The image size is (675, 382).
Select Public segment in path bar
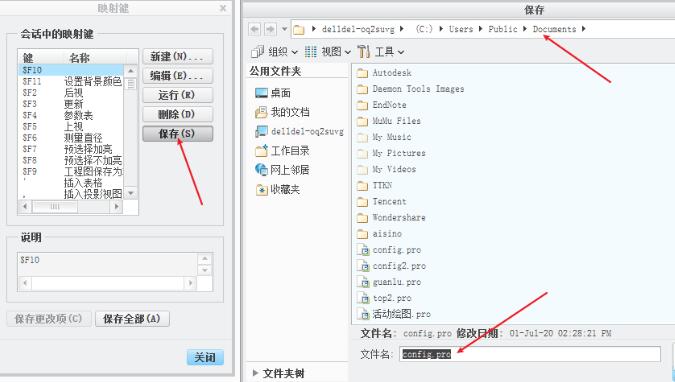pyautogui.click(x=502, y=29)
